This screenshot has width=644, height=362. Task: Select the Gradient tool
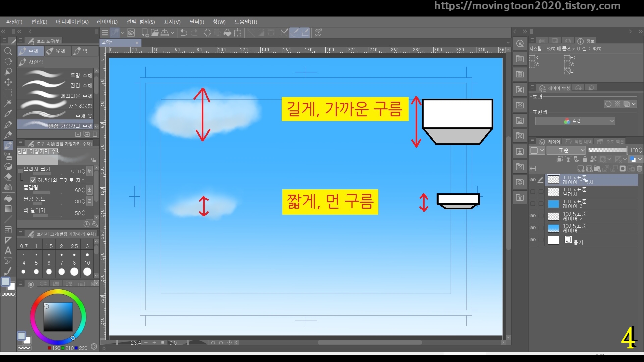[8, 209]
